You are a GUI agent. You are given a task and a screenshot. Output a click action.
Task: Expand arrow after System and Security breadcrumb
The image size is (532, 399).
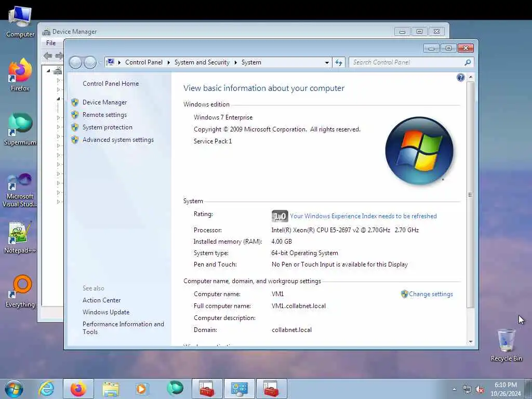click(235, 62)
